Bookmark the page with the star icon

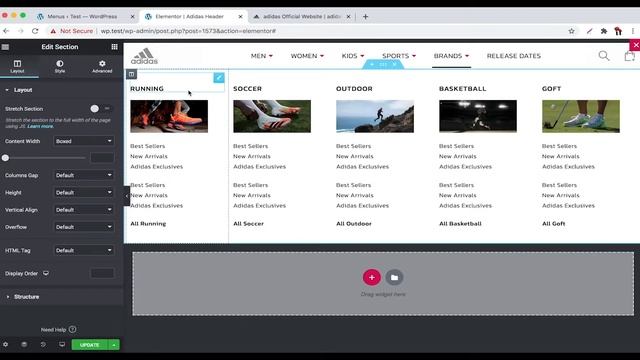(571, 31)
